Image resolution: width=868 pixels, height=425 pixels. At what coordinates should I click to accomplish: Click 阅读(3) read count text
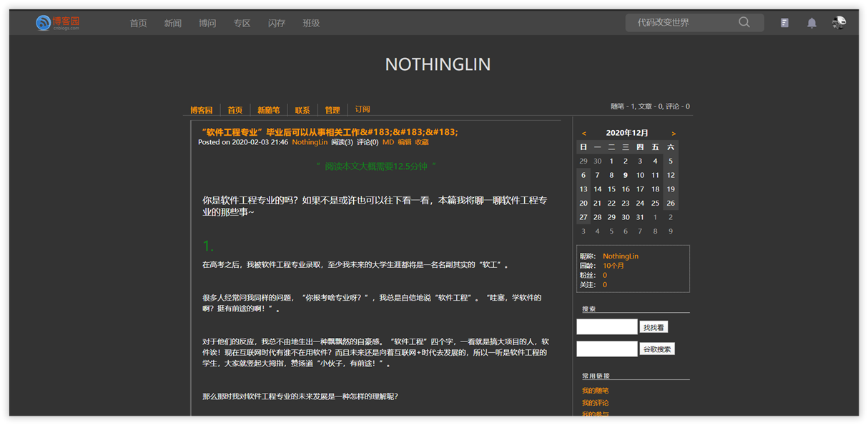[342, 142]
